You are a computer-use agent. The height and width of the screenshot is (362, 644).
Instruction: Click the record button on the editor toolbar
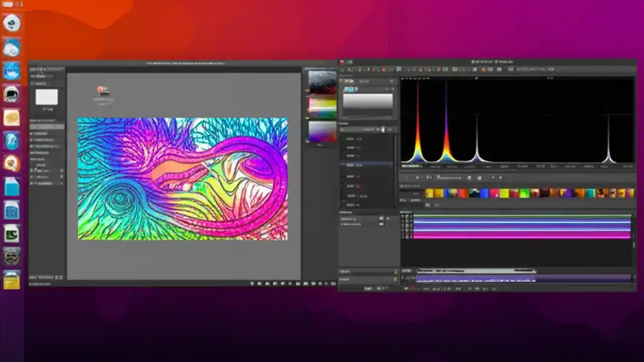[383, 69]
